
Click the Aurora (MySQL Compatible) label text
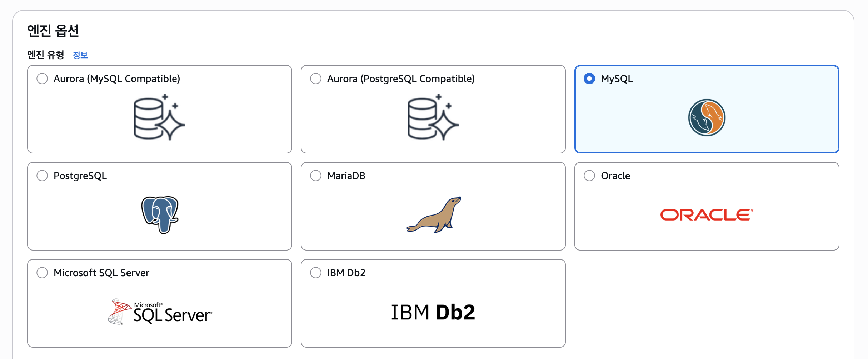(x=117, y=79)
